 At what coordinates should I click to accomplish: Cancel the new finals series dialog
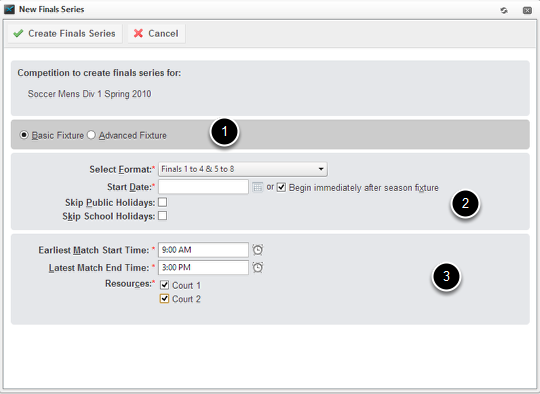[x=156, y=33]
